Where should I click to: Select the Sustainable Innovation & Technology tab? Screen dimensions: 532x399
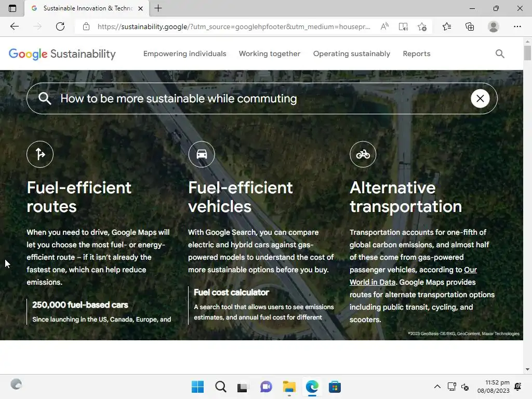pyautogui.click(x=87, y=8)
